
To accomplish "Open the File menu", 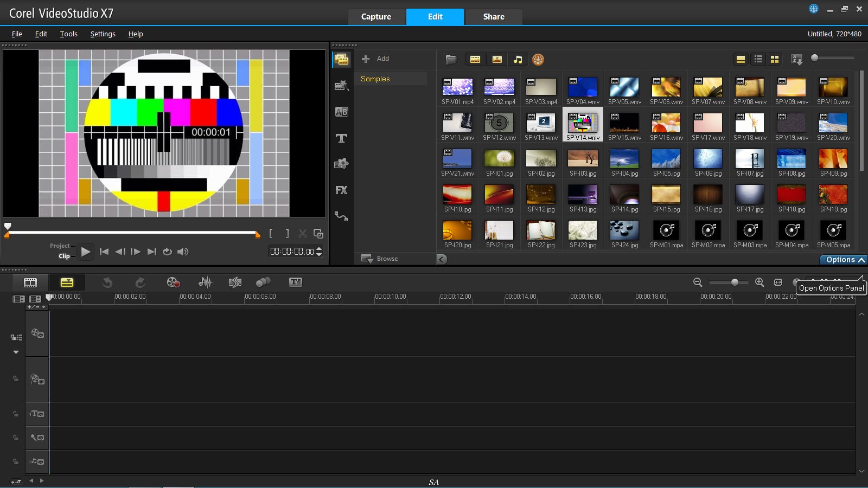I will tap(17, 34).
